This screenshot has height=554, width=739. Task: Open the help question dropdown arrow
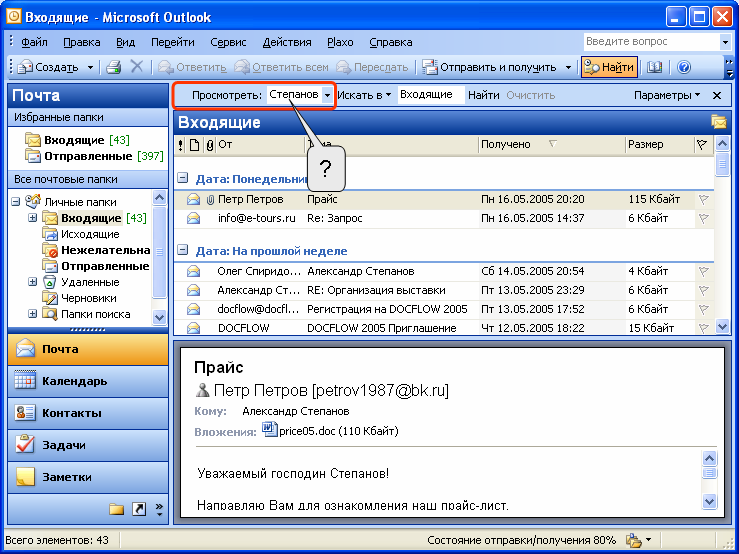tap(725, 42)
